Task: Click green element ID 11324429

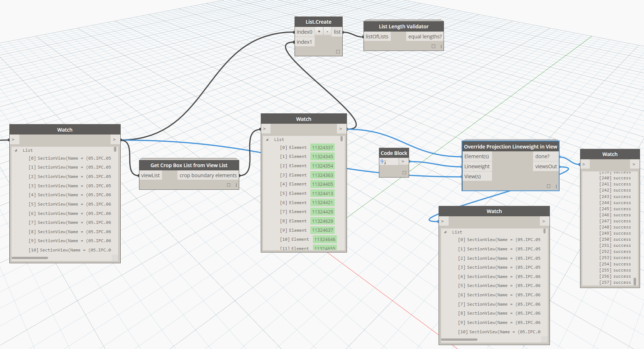Action: click(x=322, y=212)
